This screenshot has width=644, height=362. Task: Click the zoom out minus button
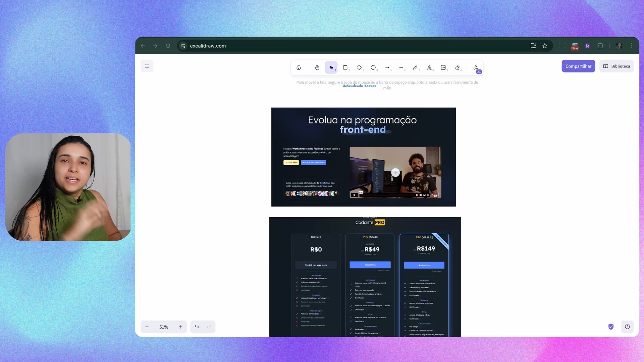coord(147,327)
